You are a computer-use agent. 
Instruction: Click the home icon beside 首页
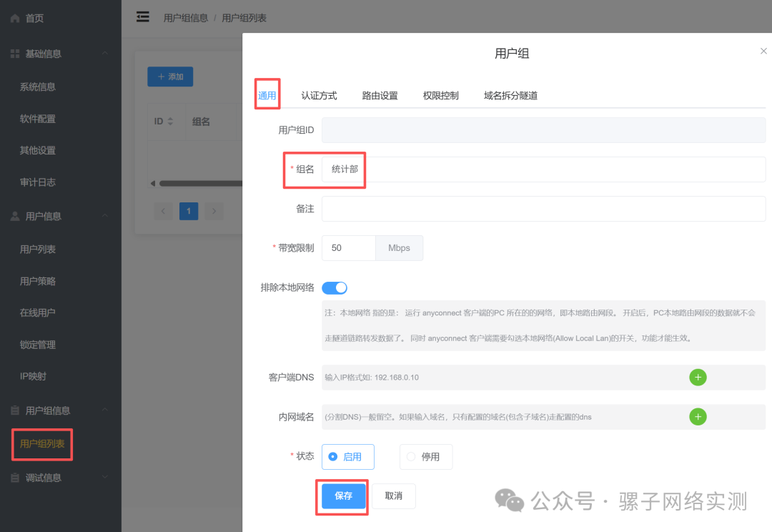coord(15,17)
